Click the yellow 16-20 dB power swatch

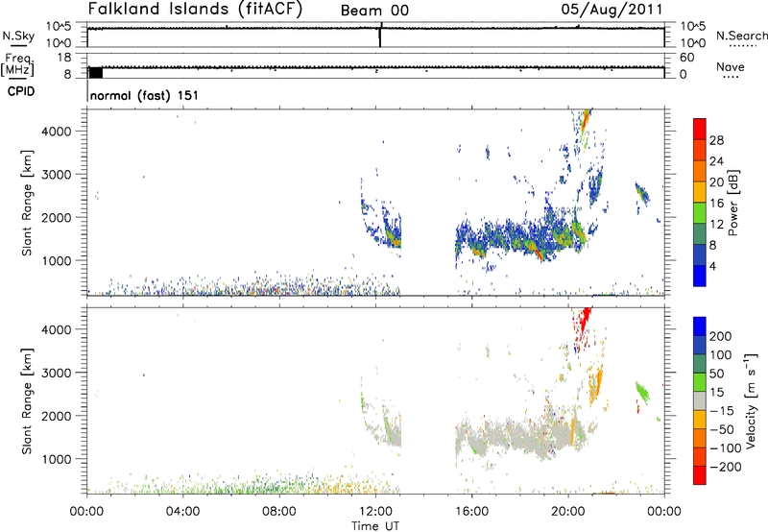pyautogui.click(x=700, y=191)
